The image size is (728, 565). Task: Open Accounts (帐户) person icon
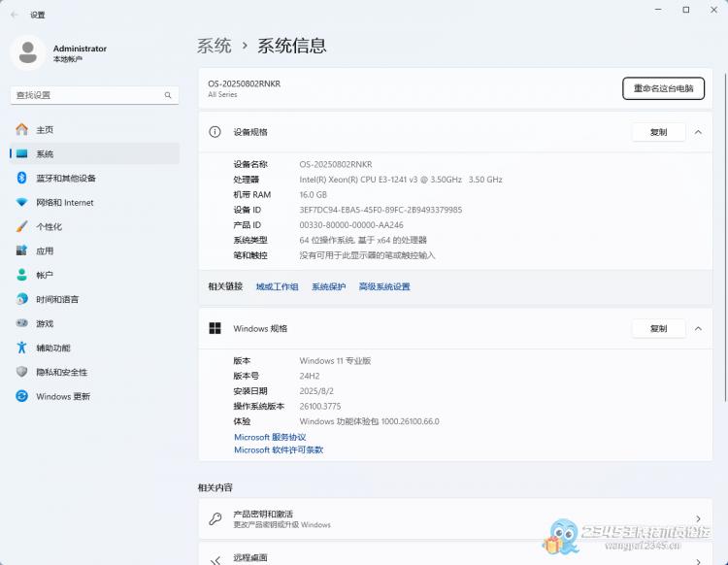click(21, 275)
